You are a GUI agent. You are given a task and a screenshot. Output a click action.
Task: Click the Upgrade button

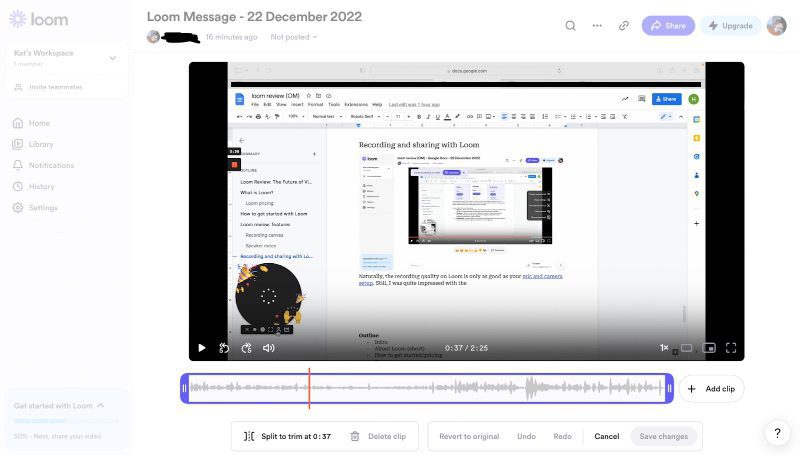730,26
